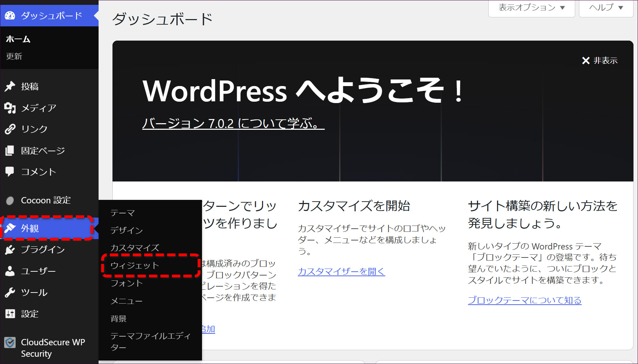Open CloudSecure WP Security menu
The image size is (638, 364).
coord(49,348)
